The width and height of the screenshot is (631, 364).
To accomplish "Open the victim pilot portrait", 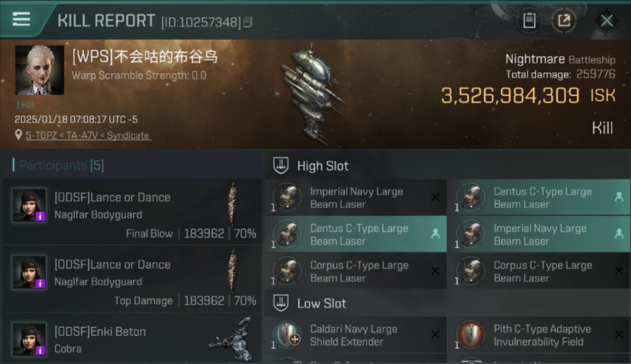I will [x=39, y=70].
